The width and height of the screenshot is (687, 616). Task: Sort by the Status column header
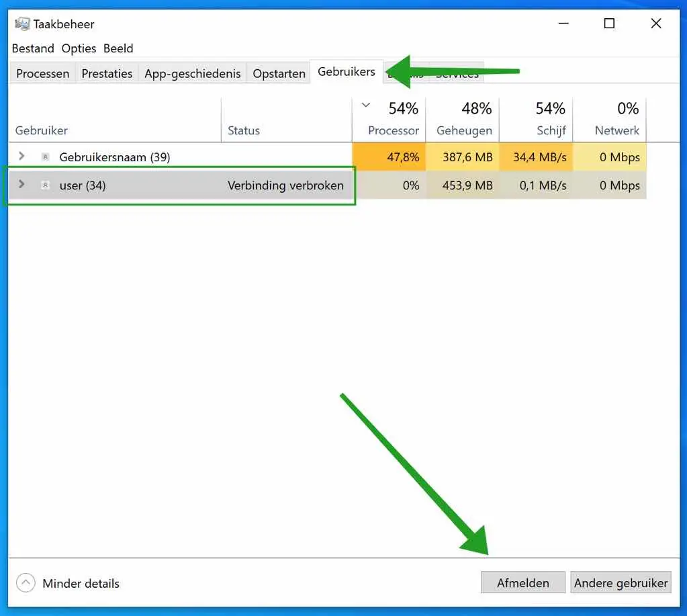click(x=287, y=119)
